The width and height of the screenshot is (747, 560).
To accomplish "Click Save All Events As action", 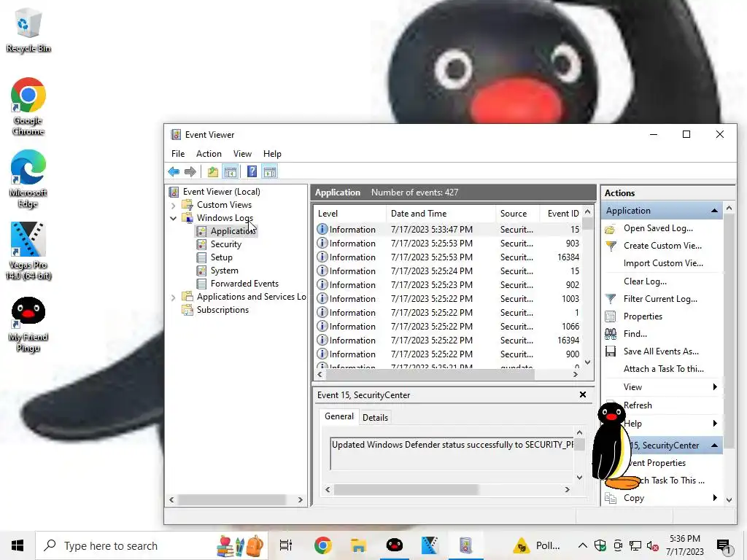I will [661, 351].
